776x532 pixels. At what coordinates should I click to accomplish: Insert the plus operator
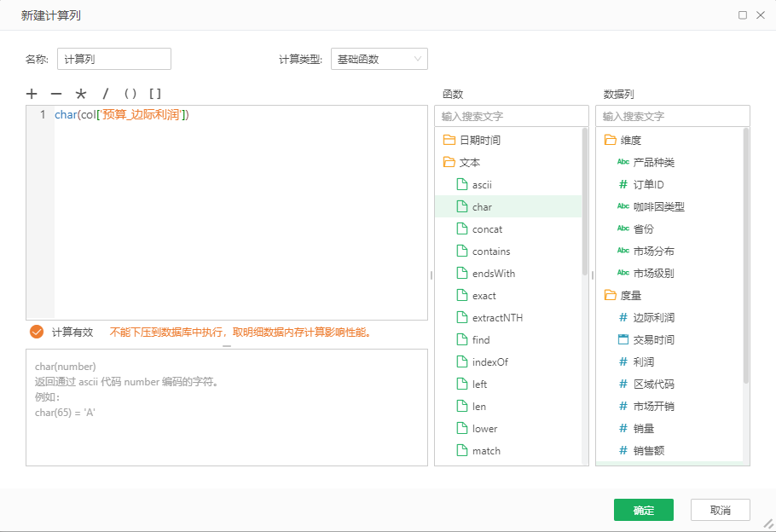click(32, 94)
